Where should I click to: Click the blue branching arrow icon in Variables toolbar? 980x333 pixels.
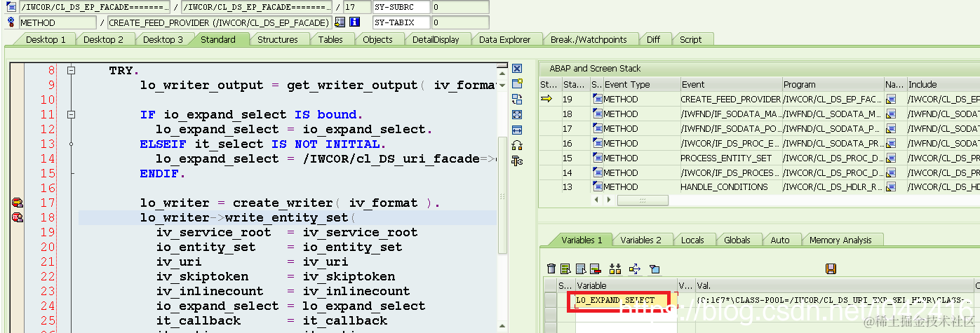(x=635, y=269)
